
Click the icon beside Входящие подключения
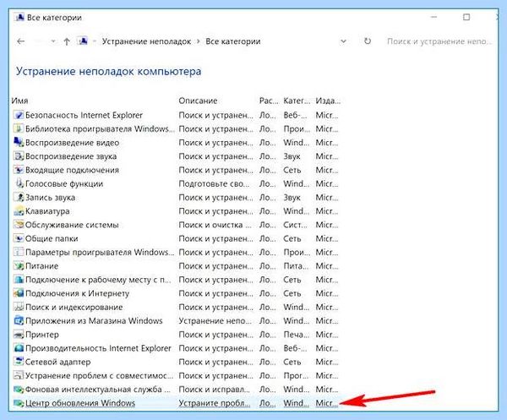[19, 170]
